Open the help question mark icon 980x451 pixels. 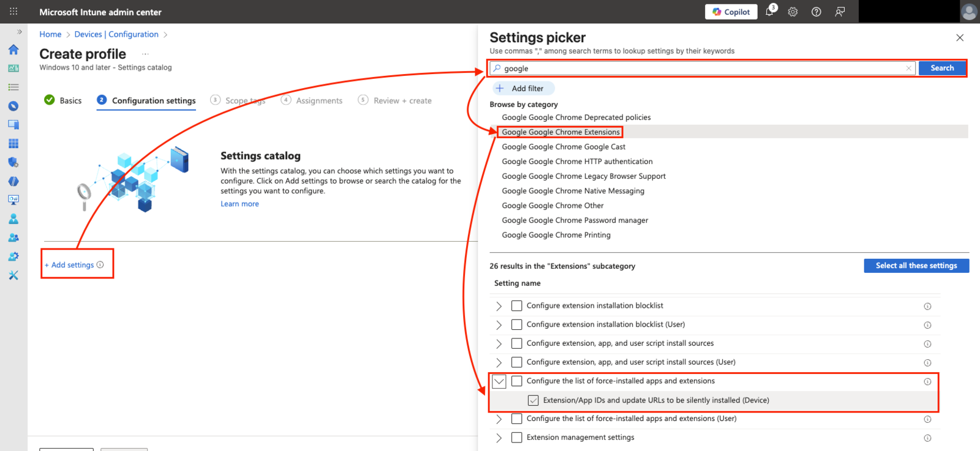(x=816, y=12)
